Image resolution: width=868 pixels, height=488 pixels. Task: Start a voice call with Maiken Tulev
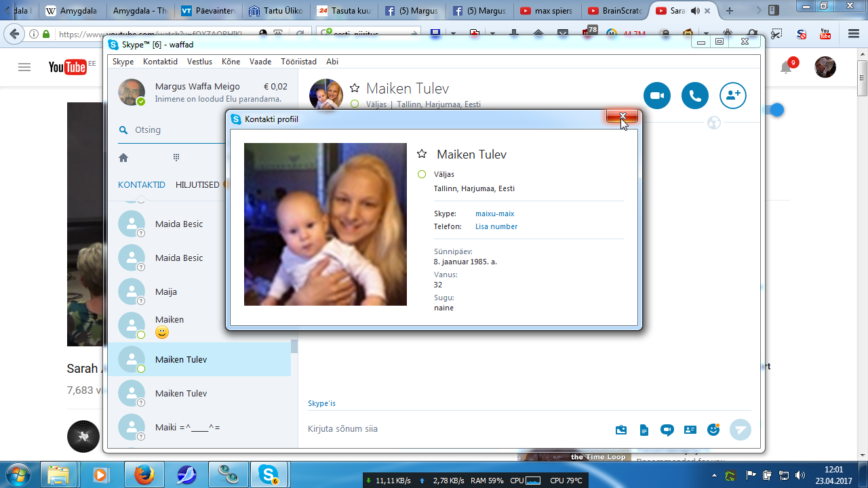[x=695, y=96]
